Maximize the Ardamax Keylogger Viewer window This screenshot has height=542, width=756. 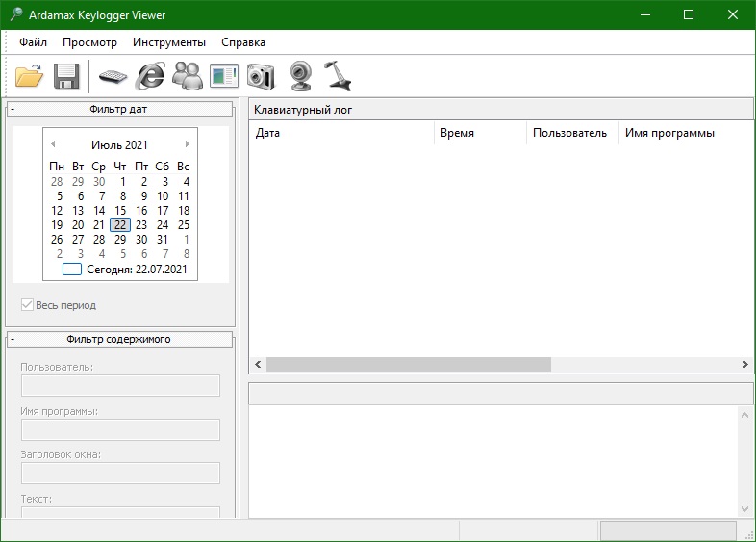click(689, 14)
